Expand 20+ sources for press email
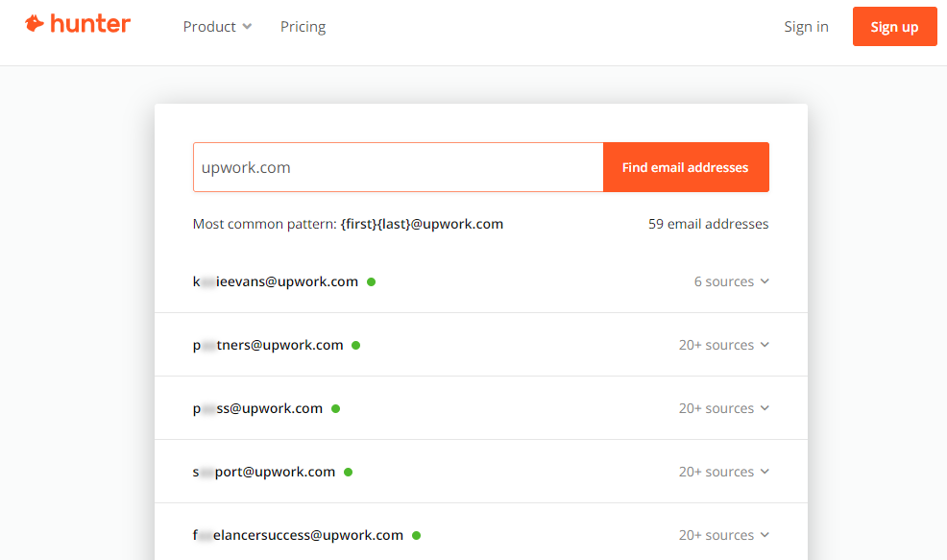This screenshot has width=947, height=560. click(x=723, y=408)
